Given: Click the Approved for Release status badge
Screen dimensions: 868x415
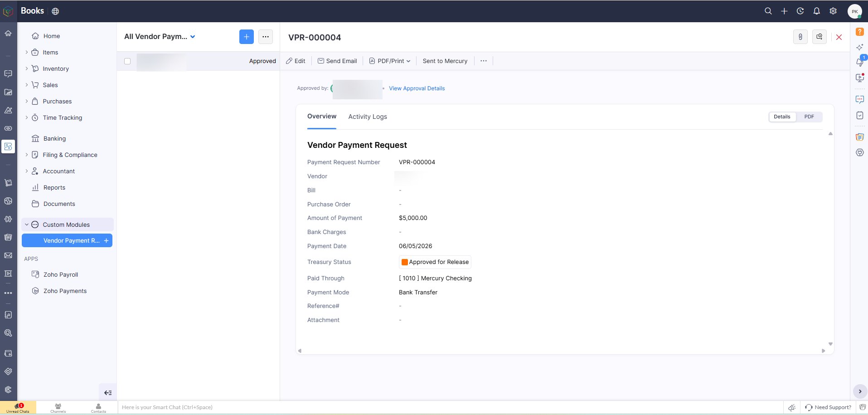Looking at the screenshot, I should (435, 262).
